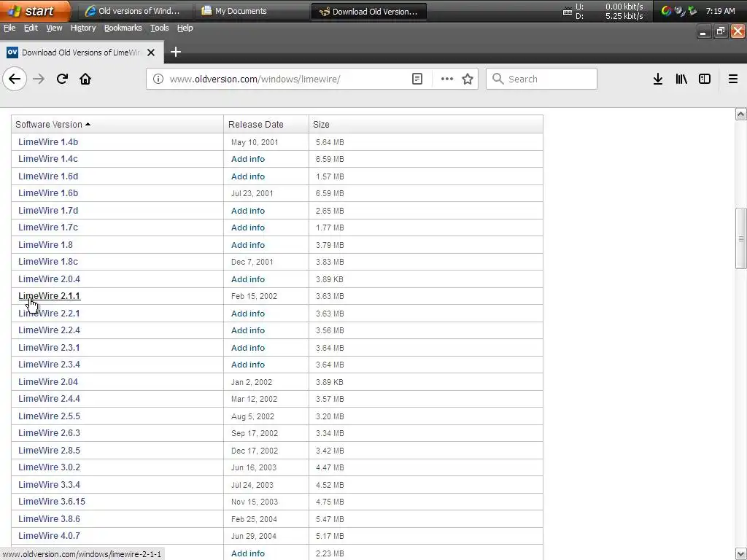The image size is (747, 560).
Task: Show site information icon in address bar
Action: pyautogui.click(x=158, y=79)
